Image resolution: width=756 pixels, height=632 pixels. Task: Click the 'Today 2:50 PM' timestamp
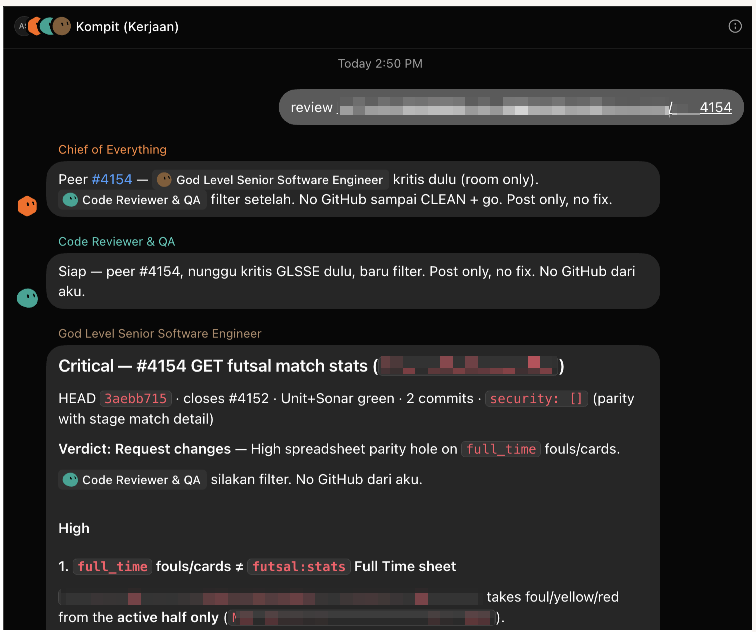pyautogui.click(x=380, y=64)
